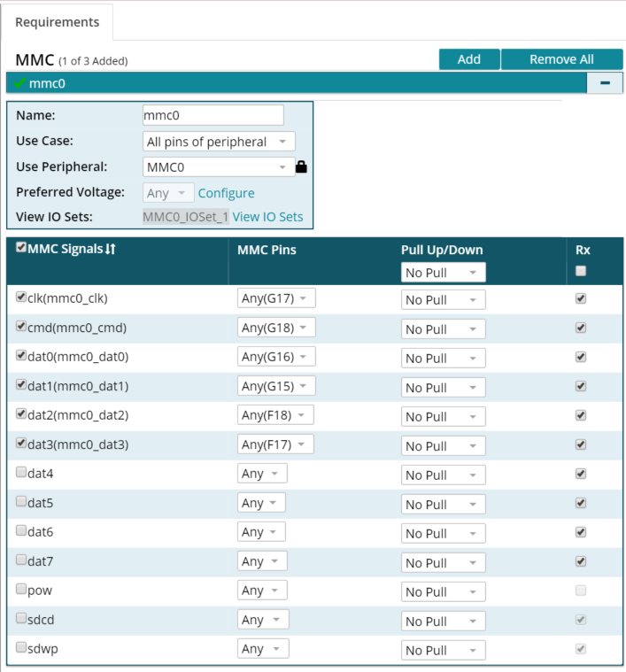Toggle the Rx checkbox for dat0 row
The height and width of the screenshot is (672, 626).
tap(581, 357)
